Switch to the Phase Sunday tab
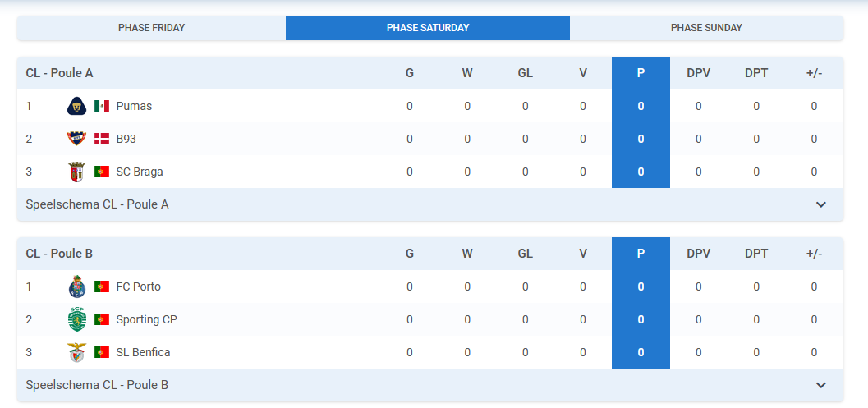This screenshot has width=868, height=408. (706, 28)
